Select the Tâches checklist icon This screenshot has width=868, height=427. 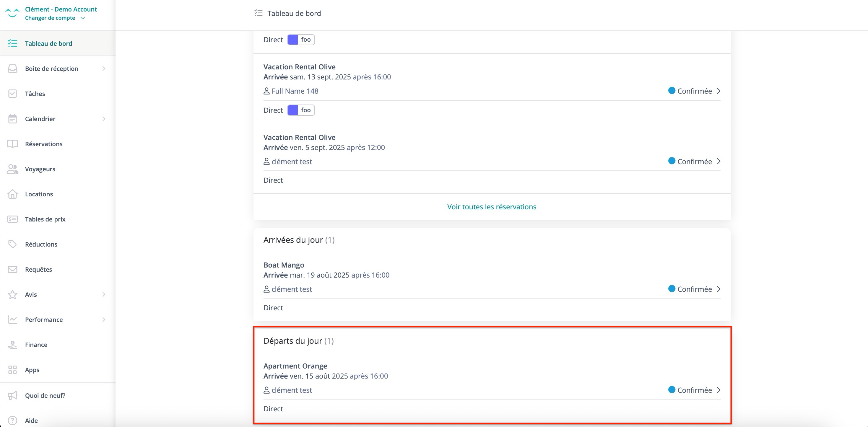(12, 94)
